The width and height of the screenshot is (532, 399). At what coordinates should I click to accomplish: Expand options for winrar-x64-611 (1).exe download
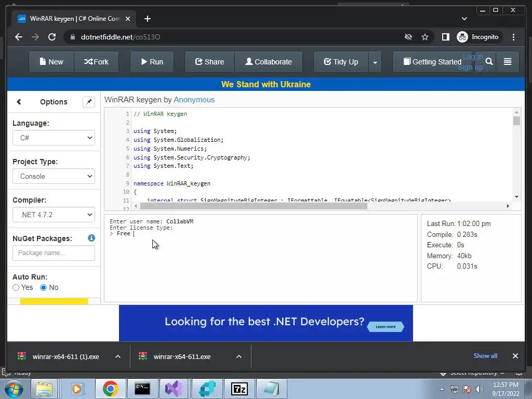(x=118, y=356)
